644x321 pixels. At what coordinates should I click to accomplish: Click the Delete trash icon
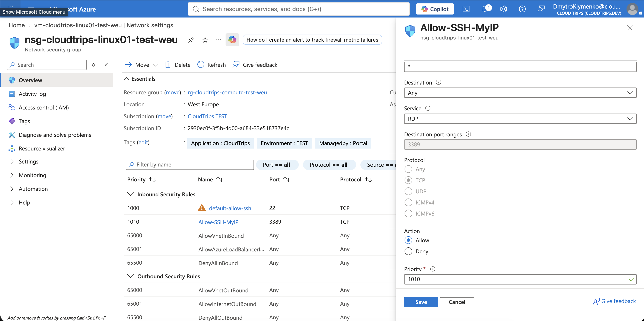pos(168,65)
